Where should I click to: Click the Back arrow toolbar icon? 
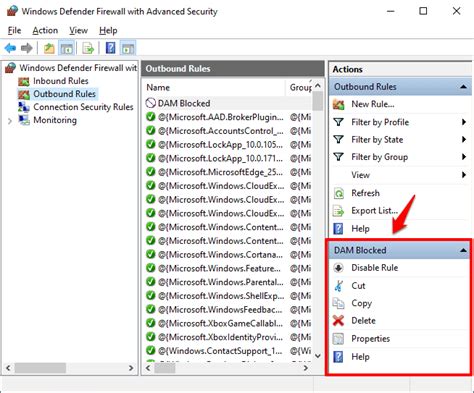pos(10,49)
